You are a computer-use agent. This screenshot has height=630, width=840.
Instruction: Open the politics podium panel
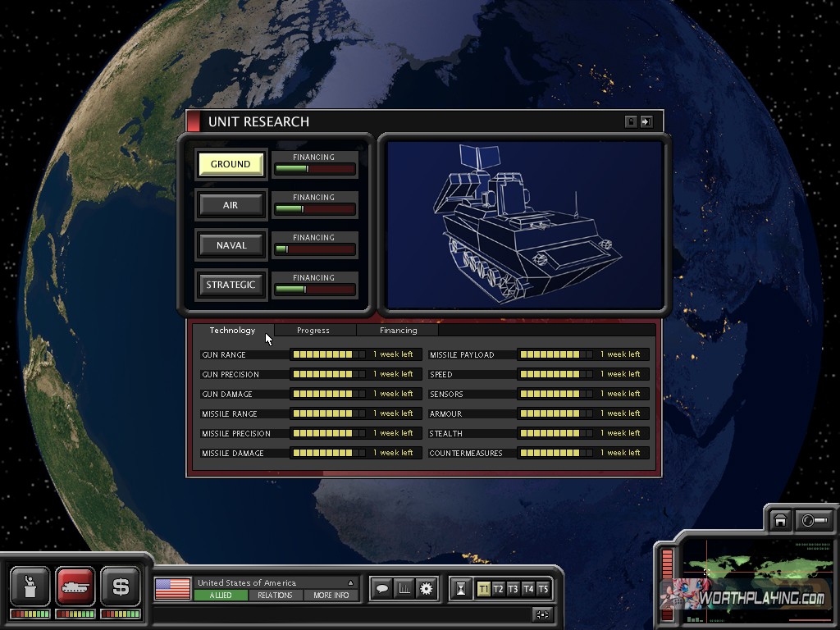[x=30, y=586]
